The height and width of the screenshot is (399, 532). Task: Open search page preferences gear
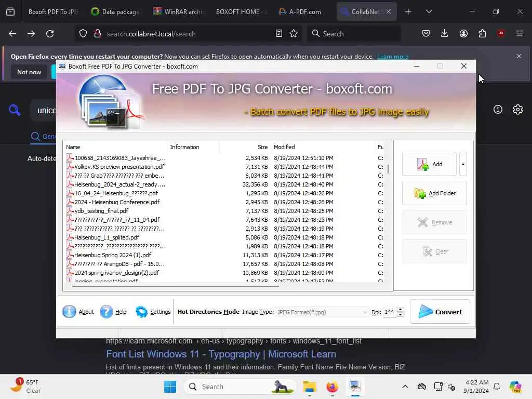(518, 109)
